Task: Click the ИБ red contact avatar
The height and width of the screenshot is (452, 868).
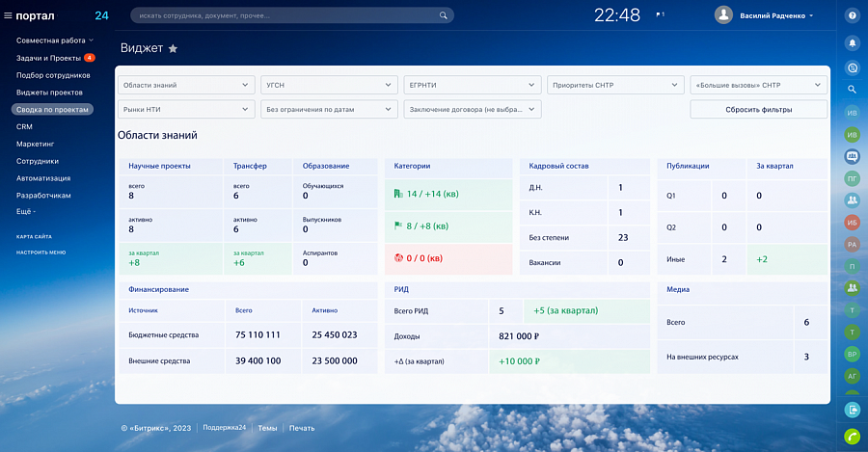Action: (x=852, y=223)
